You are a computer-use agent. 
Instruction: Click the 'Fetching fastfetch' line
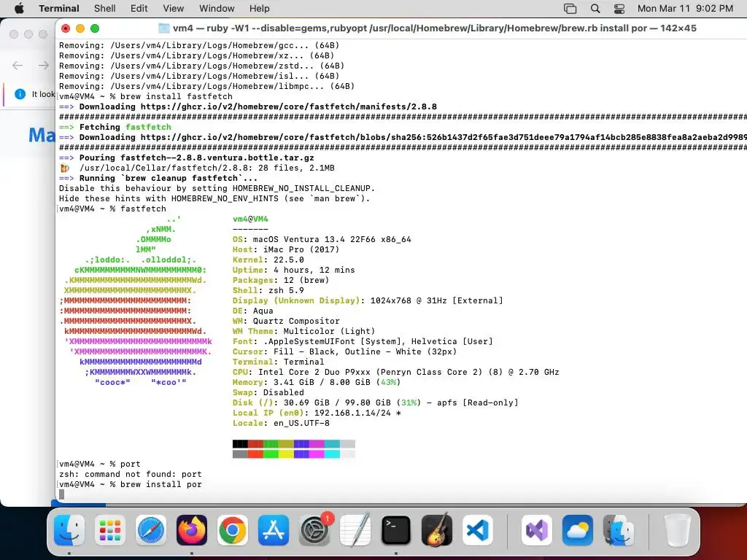[115, 127]
